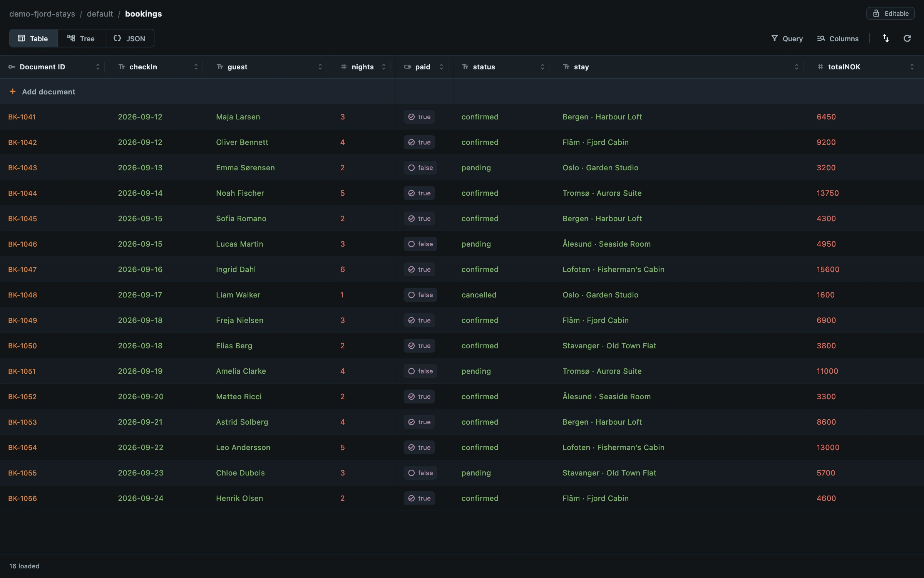The width and height of the screenshot is (924, 578).
Task: Toggle paid value for BK-1041 Maja Larsen
Action: click(x=419, y=117)
